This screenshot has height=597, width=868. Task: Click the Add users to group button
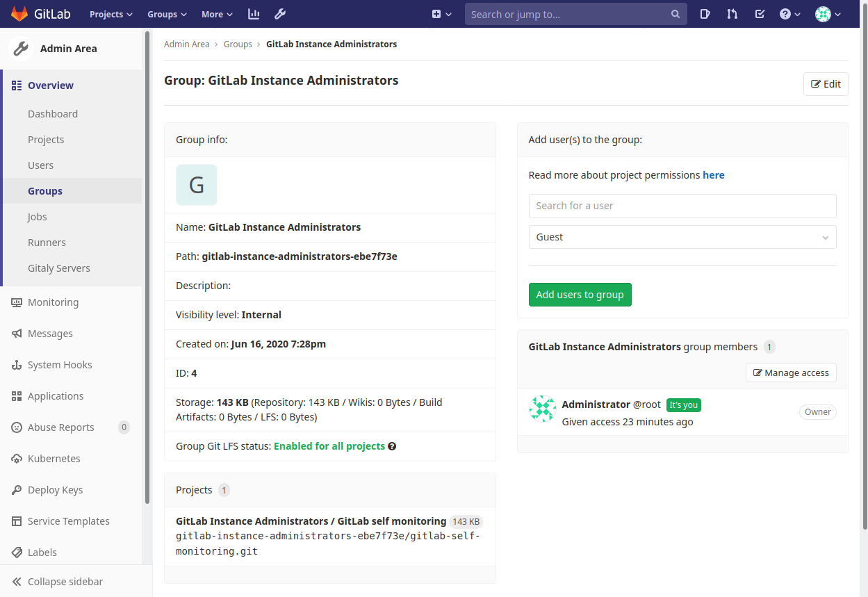(x=580, y=295)
